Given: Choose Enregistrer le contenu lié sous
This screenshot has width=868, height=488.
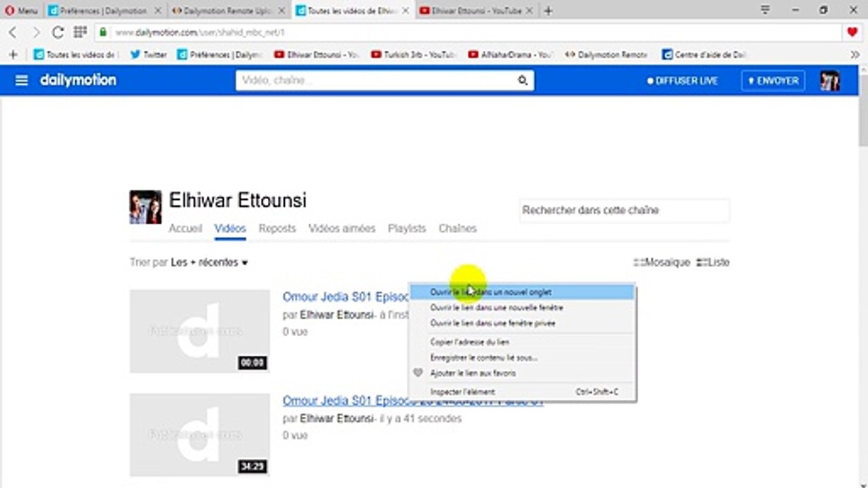Looking at the screenshot, I should (522, 358).
